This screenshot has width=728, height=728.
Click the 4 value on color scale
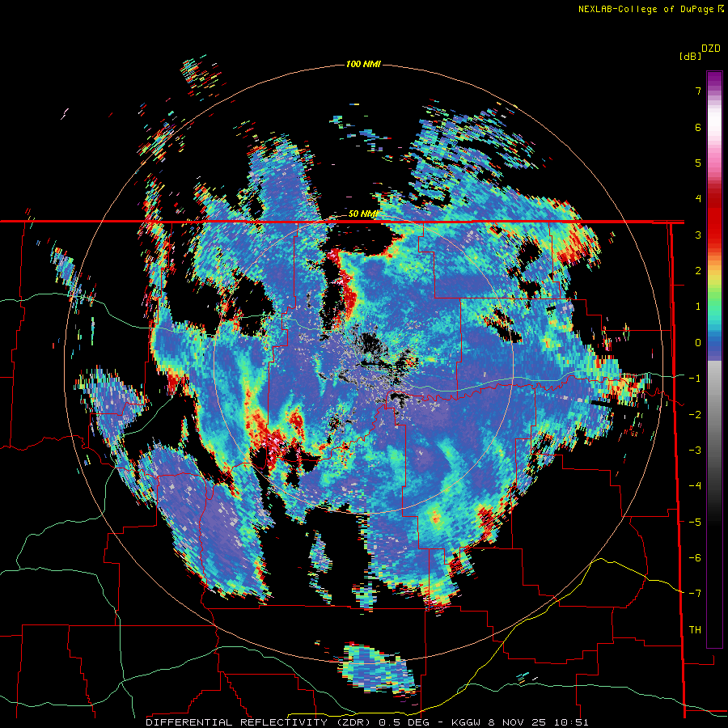(698, 199)
